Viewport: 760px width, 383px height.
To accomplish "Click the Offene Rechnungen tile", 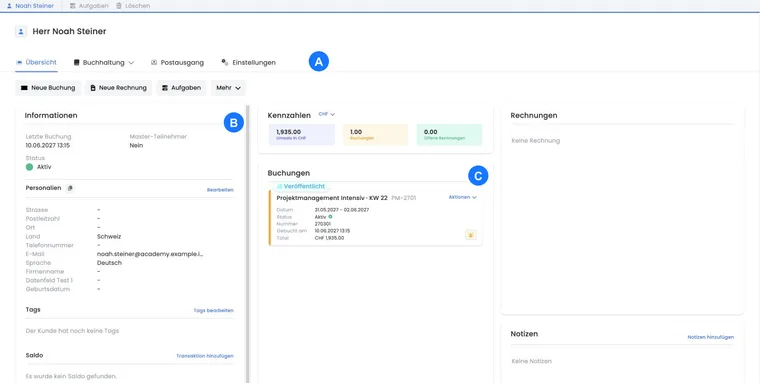I will [449, 135].
